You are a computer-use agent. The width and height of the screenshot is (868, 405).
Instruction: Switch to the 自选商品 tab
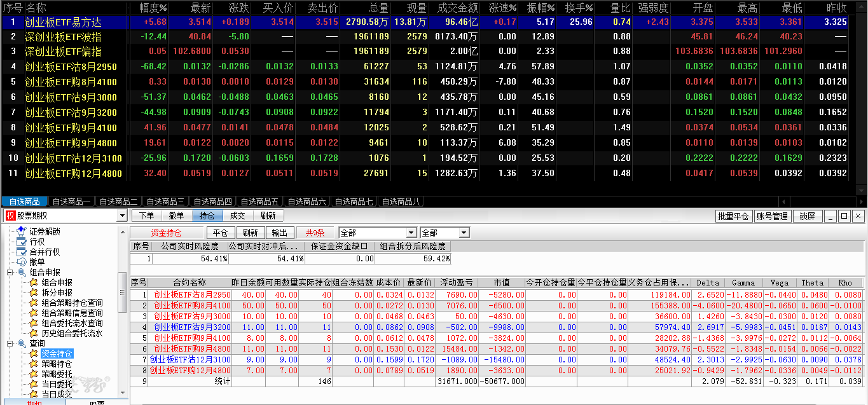(x=24, y=202)
